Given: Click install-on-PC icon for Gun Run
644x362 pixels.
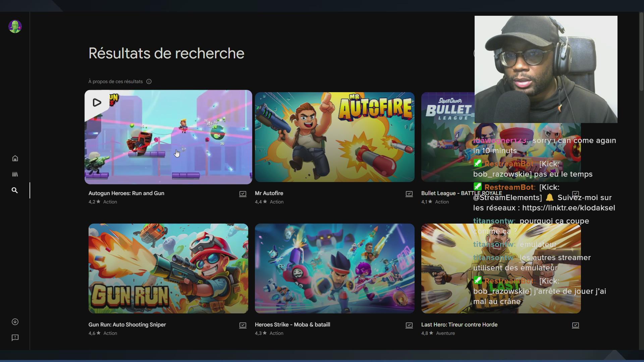Looking at the screenshot, I should point(243,325).
